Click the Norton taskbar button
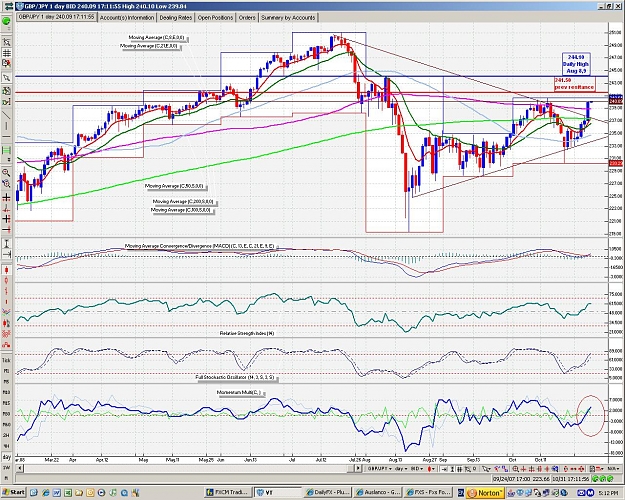625x500 pixels. point(485,493)
